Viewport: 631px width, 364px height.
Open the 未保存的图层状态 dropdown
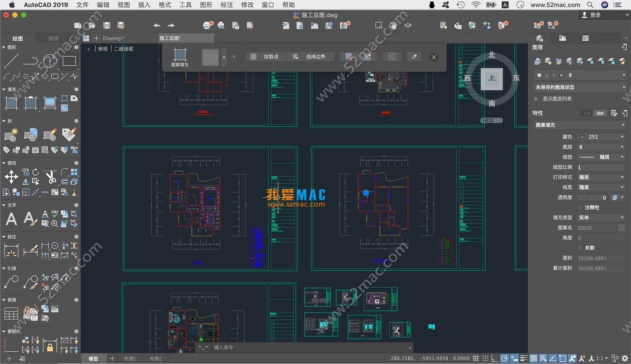coord(579,87)
